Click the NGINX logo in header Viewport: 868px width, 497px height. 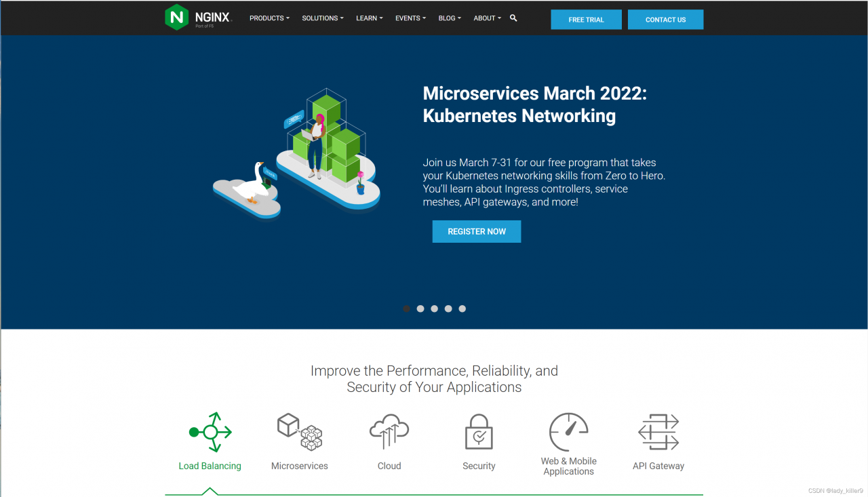(x=199, y=18)
